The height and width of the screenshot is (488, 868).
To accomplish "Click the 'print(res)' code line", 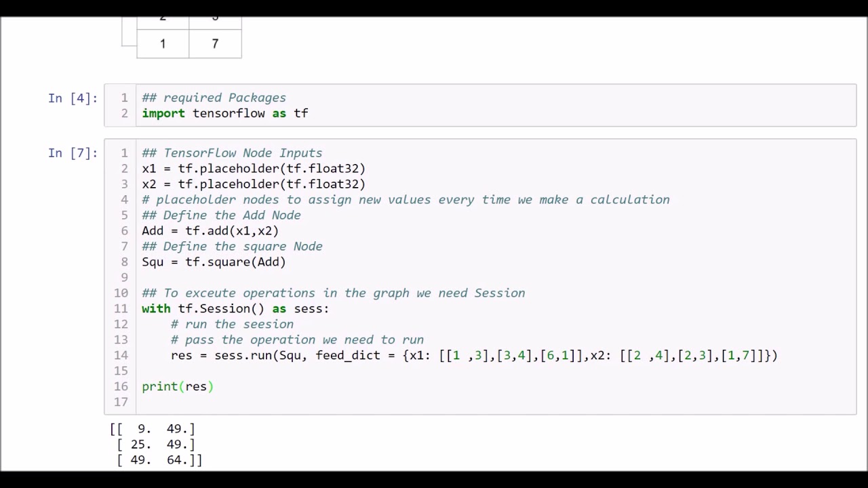I will coord(178,386).
